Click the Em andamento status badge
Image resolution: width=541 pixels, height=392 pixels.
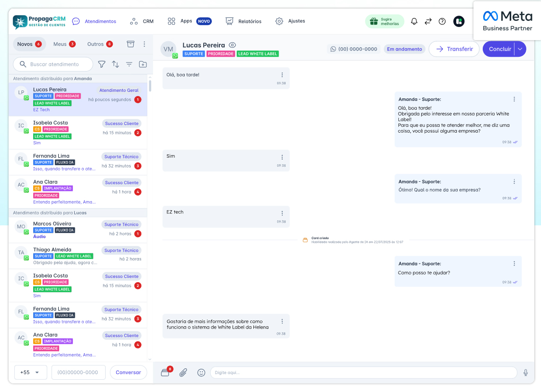coord(405,49)
